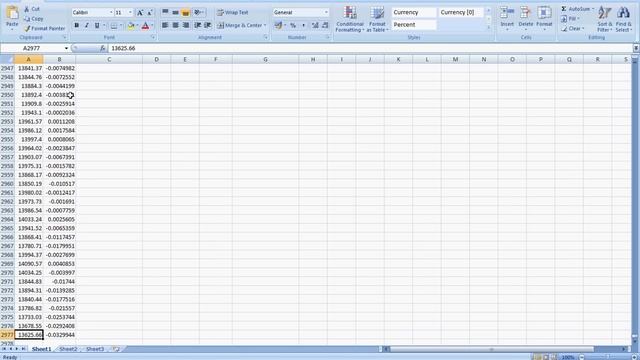This screenshot has width=640, height=360.
Task: Apply Percent Style icon
Action: (x=293, y=26)
